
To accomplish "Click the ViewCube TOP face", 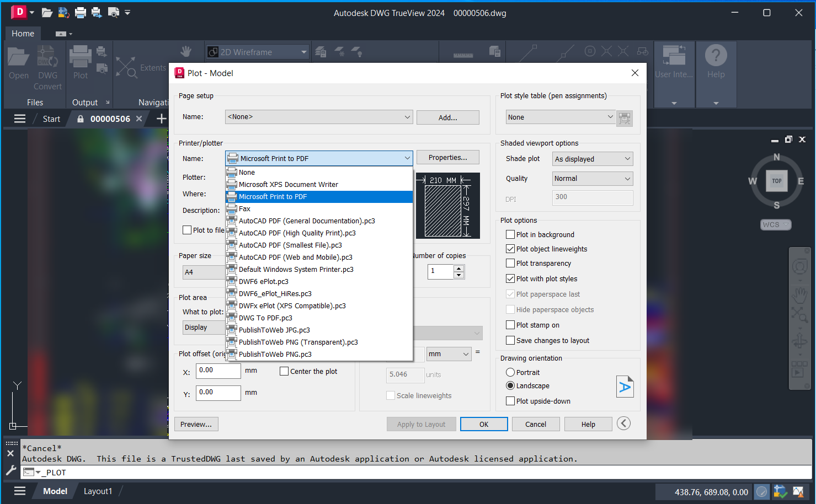I will (776, 181).
